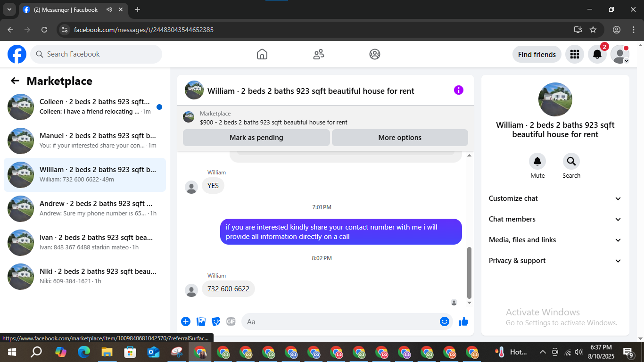Click the blue sent message bubble

(341, 231)
